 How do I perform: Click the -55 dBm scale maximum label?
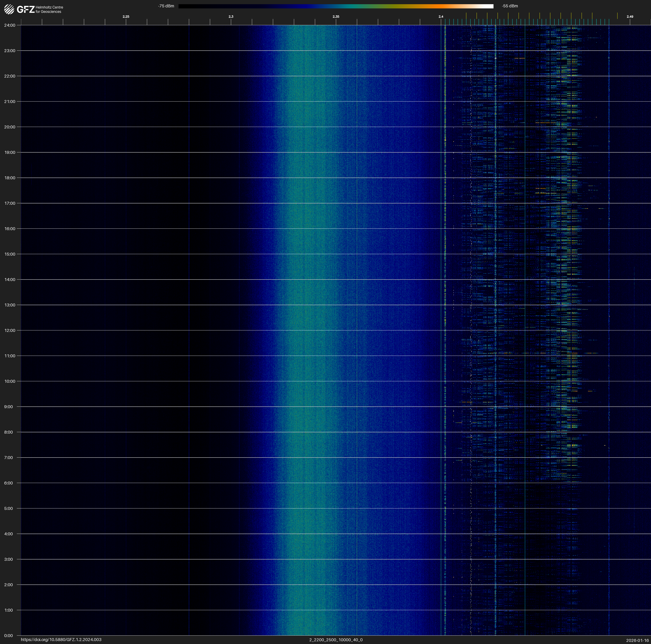(x=509, y=6)
